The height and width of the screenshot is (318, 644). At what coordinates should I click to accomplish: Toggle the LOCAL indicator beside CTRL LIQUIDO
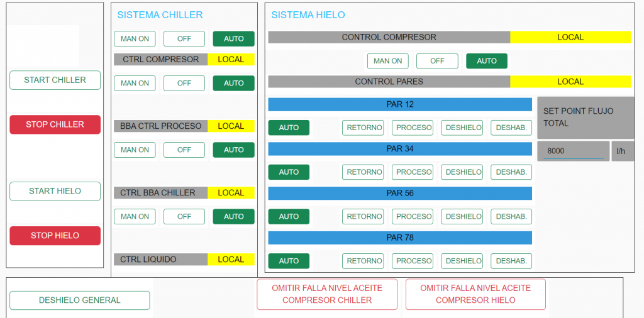pos(231,260)
